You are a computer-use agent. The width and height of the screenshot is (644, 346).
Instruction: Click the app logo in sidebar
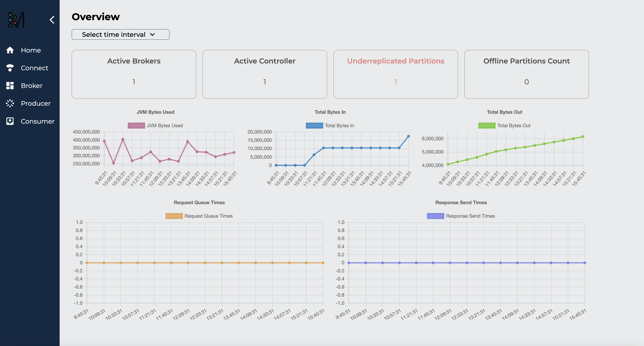point(16,20)
